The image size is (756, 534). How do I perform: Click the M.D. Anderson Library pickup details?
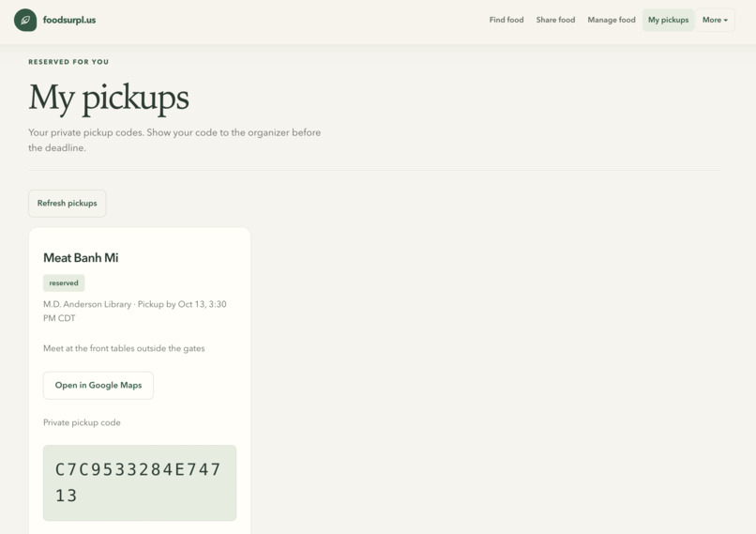coord(135,312)
